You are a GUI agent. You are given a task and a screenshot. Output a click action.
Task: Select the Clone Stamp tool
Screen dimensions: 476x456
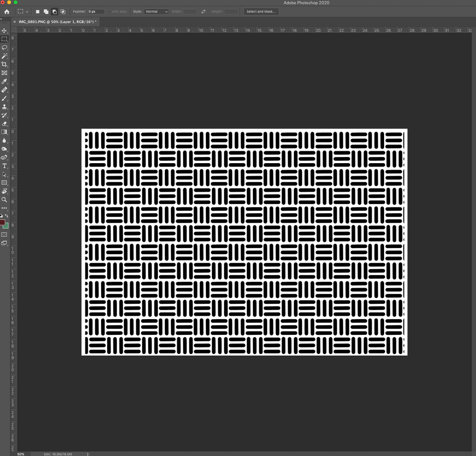(x=4, y=107)
